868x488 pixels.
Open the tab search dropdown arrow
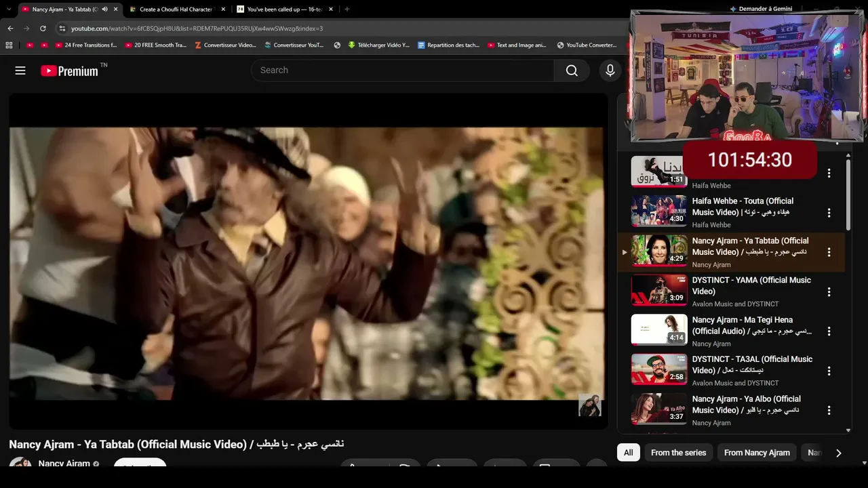(8, 9)
